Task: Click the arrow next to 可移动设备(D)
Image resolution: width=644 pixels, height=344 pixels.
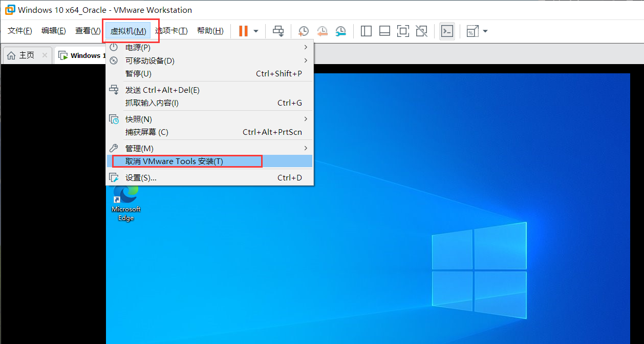Action: (x=306, y=60)
